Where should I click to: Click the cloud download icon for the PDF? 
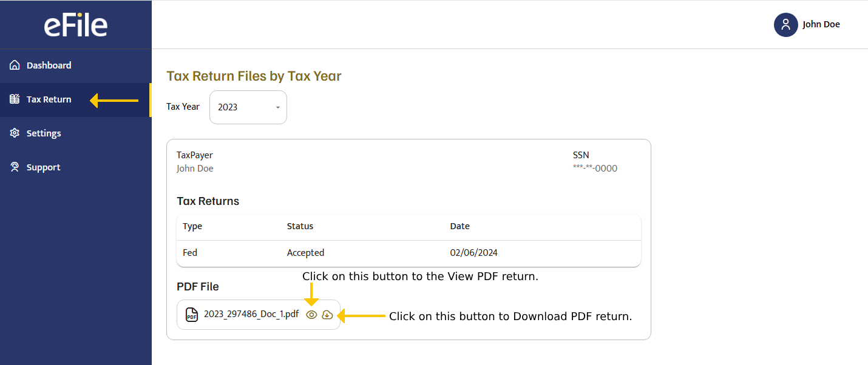(327, 315)
